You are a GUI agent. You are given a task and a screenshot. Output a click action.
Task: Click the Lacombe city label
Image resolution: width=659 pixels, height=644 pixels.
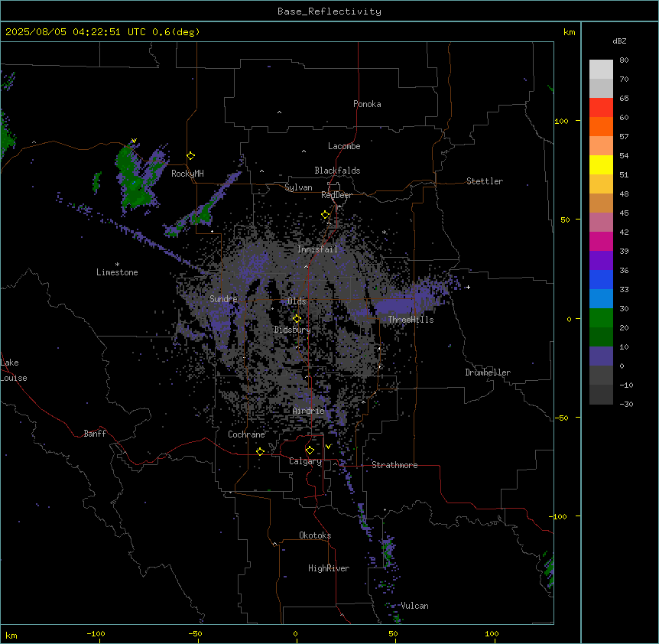(x=344, y=146)
